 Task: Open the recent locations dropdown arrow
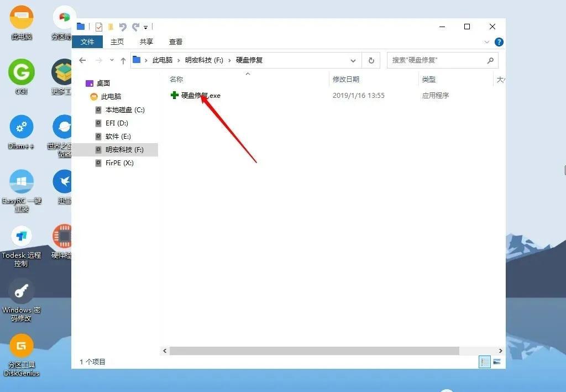[112, 60]
